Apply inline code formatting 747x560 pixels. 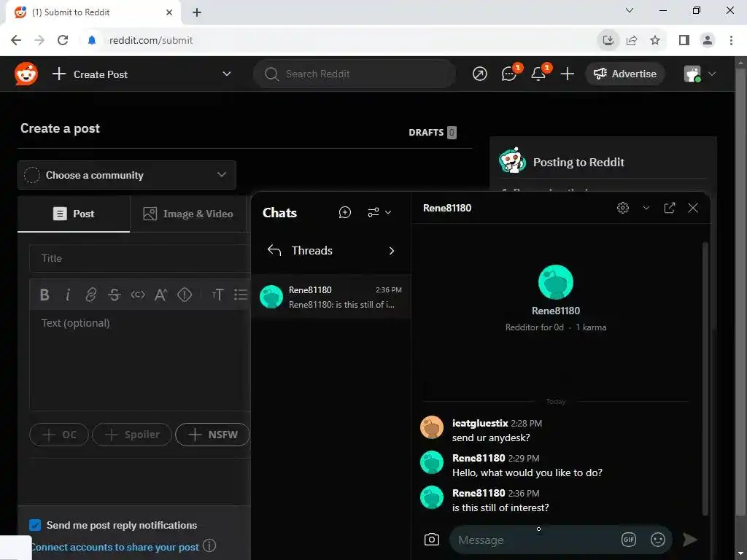click(x=138, y=295)
